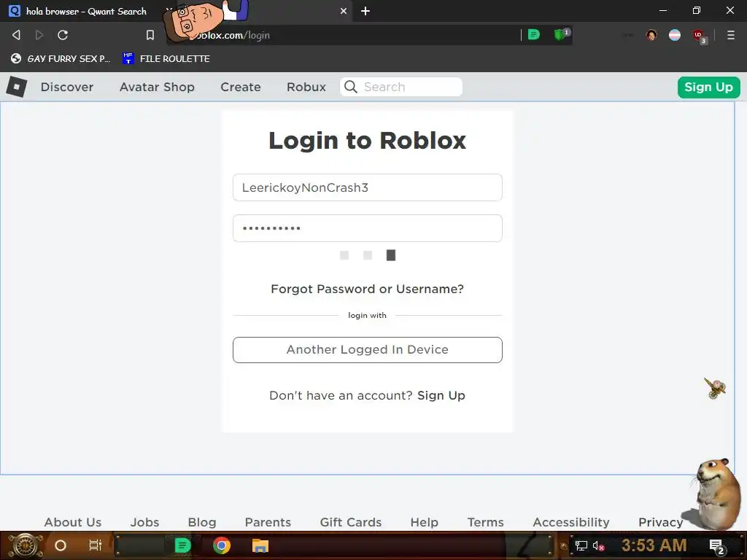
Task: Open Gift Cards footer link
Action: coord(351,522)
